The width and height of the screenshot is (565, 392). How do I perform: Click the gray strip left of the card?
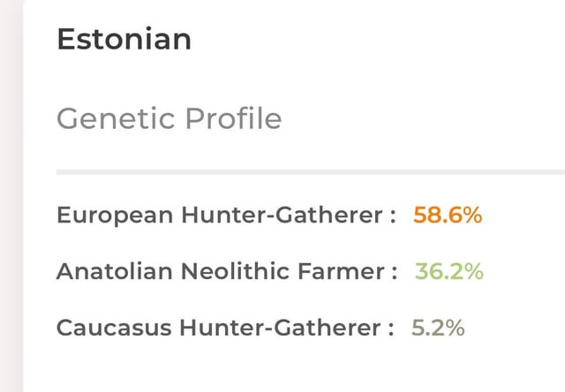click(x=11, y=196)
